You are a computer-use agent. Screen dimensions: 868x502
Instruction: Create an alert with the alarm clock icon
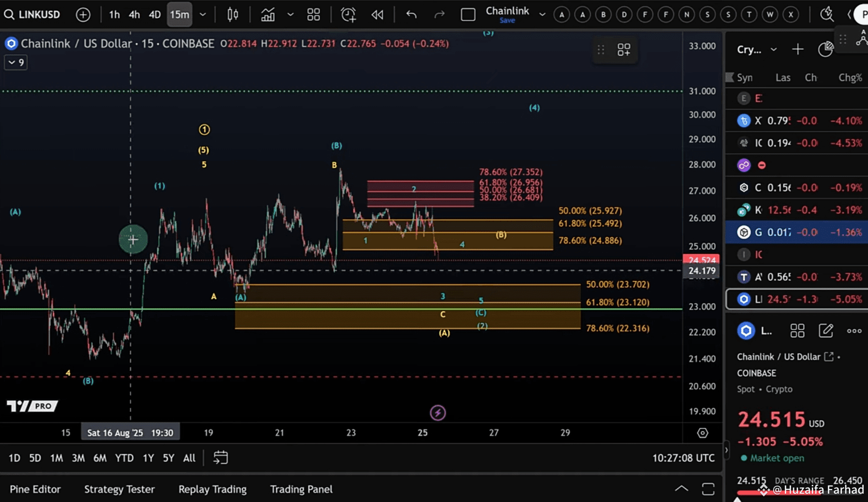(x=348, y=14)
